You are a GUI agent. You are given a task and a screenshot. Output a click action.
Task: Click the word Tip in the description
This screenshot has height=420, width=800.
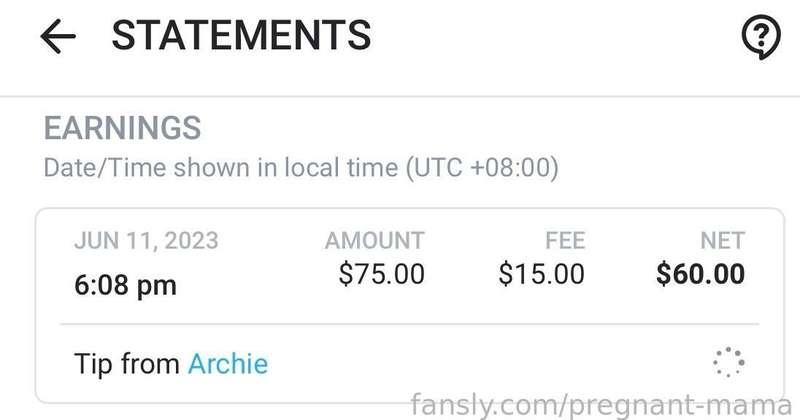[x=93, y=364]
